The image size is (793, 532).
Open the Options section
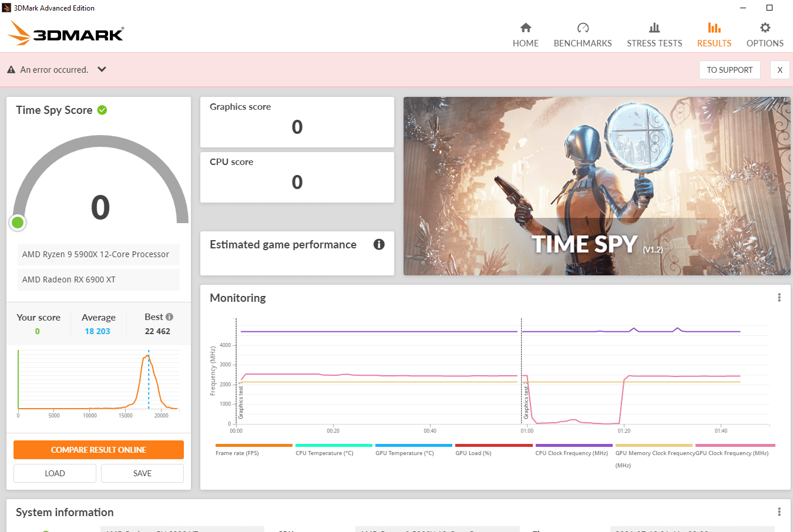[x=765, y=35]
